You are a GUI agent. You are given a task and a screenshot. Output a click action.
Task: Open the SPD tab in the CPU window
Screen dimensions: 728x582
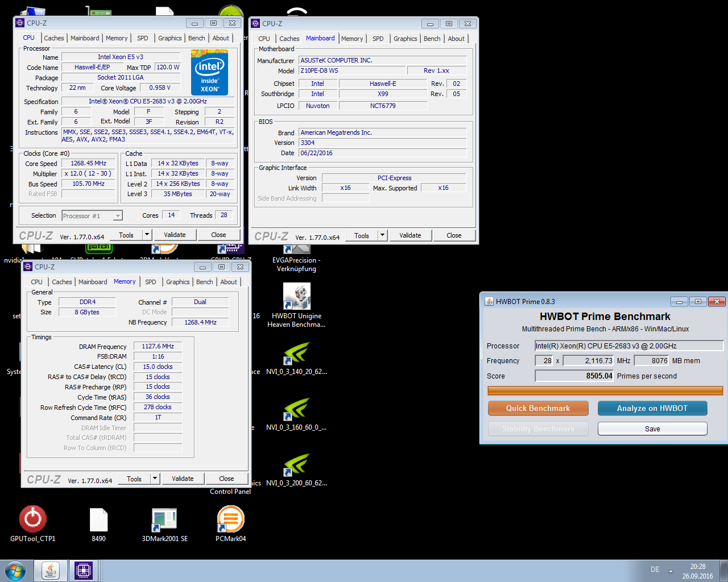point(143,38)
